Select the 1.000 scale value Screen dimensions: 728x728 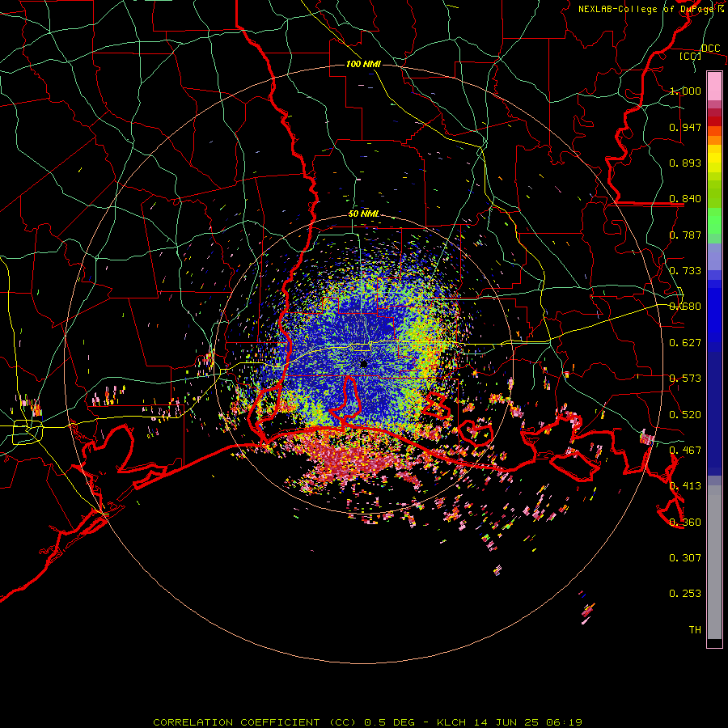coord(685,91)
